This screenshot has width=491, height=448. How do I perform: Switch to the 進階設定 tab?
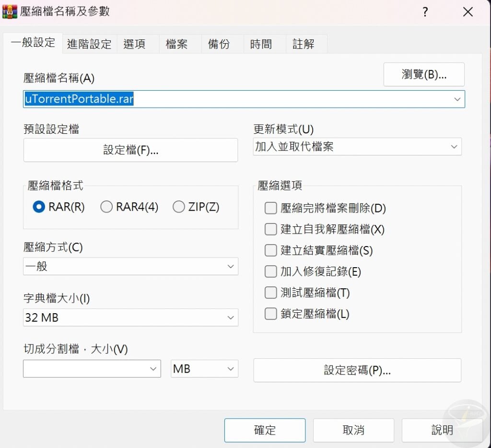89,44
